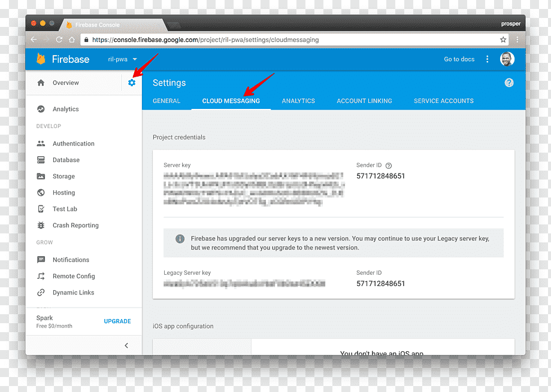Viewport: 551px width, 392px height.
Task: Click the Firebase wordmark text
Action: 71,59
